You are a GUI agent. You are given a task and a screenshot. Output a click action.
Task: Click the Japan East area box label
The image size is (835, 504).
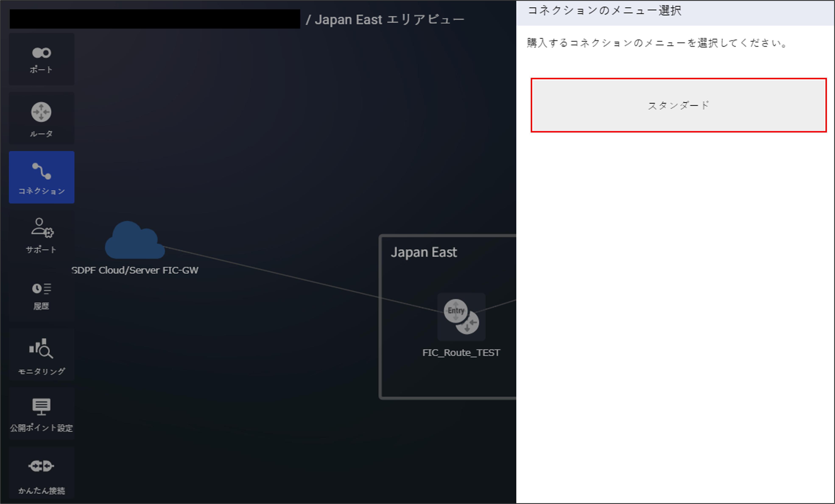[x=424, y=253]
